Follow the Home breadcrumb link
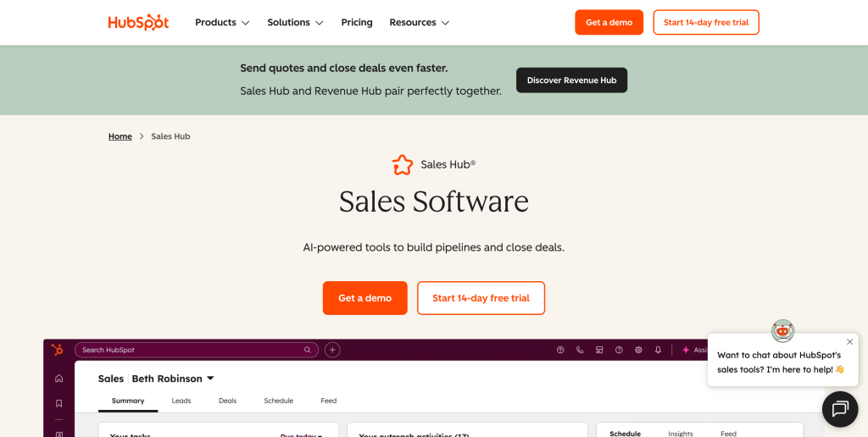Image resolution: width=868 pixels, height=437 pixels. [120, 136]
